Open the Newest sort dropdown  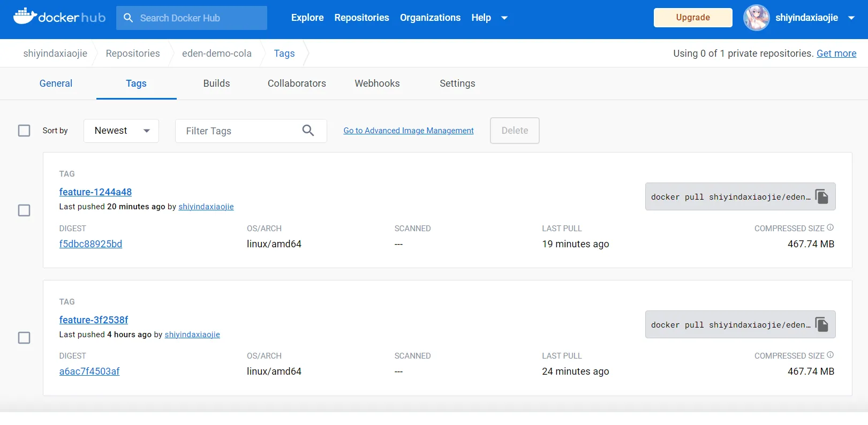coord(121,131)
